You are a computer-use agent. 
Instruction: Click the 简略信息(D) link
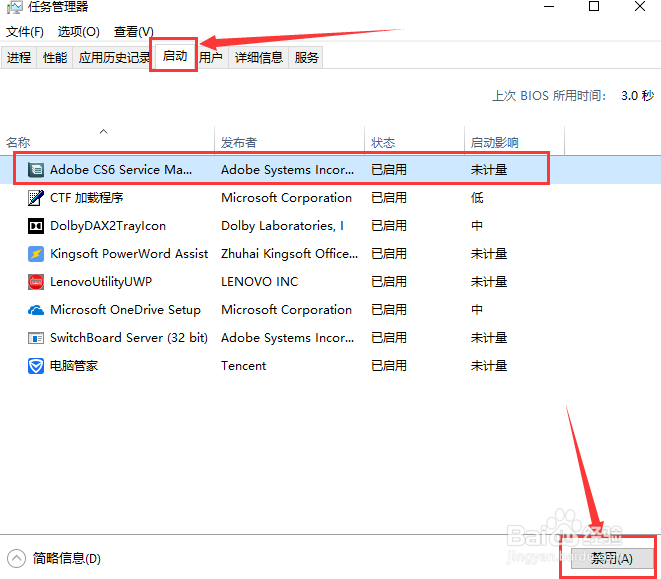pos(67,559)
